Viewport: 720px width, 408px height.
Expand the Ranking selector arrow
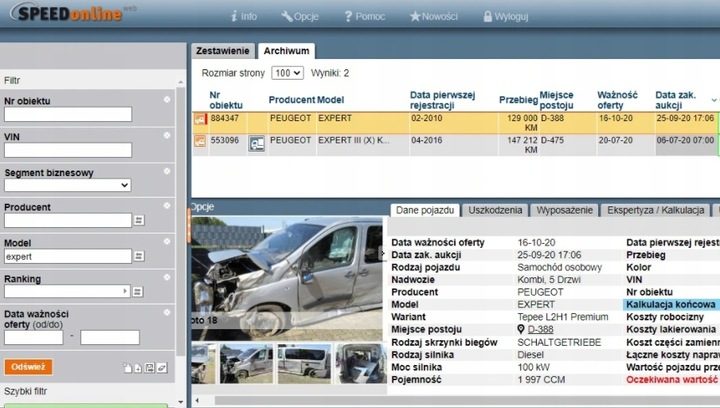point(125,292)
